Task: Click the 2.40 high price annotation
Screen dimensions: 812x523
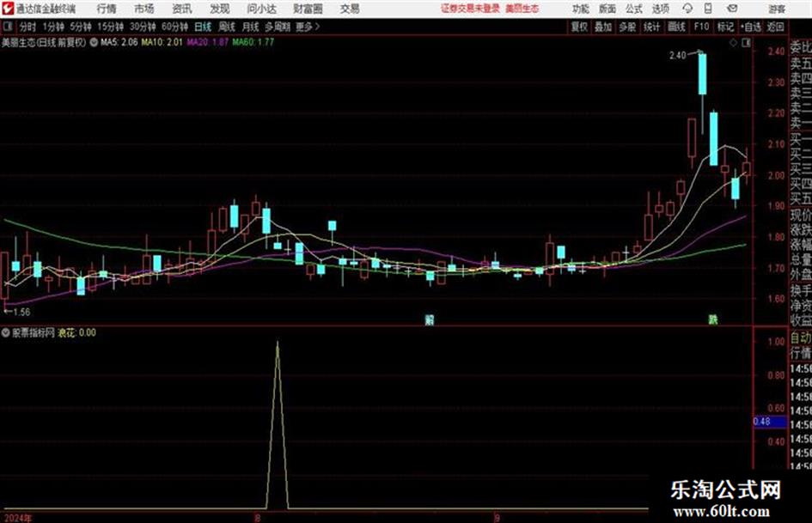Action: 677,55
